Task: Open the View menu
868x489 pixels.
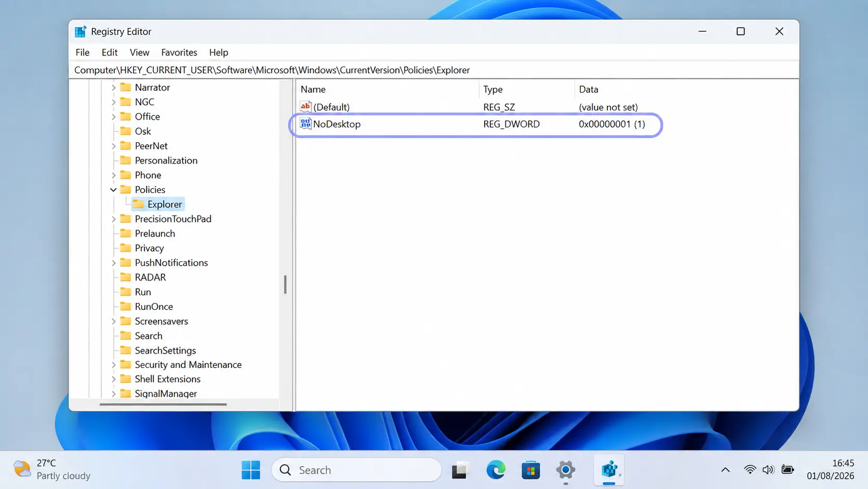Action: click(139, 52)
